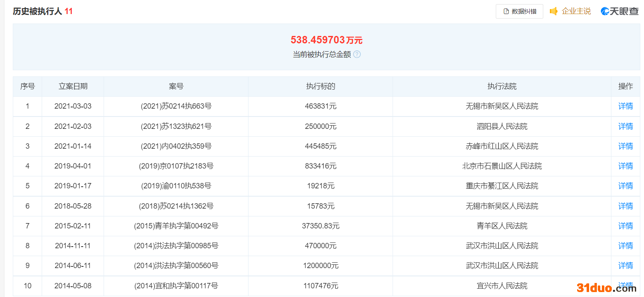Open 详情 for the 北京市石景山区人民法院 row
Screen dimensions: 644x297
click(x=625, y=166)
